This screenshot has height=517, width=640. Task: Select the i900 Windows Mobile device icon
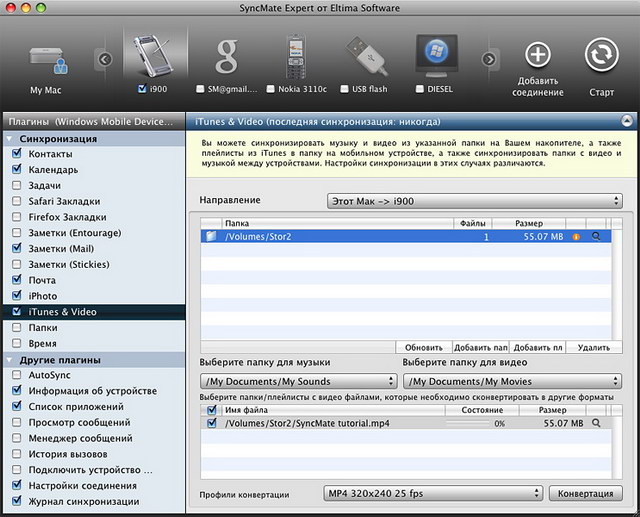click(154, 56)
